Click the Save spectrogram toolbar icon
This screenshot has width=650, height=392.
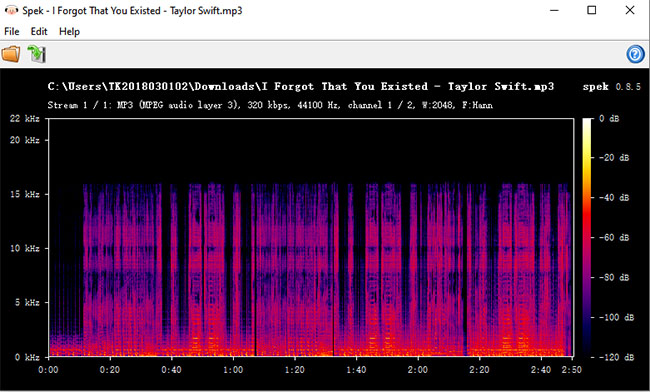37,54
